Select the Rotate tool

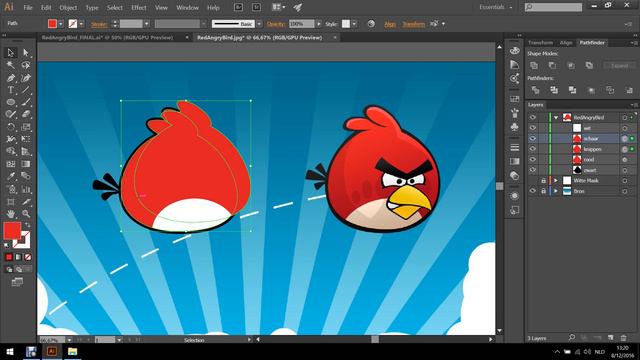tap(11, 127)
